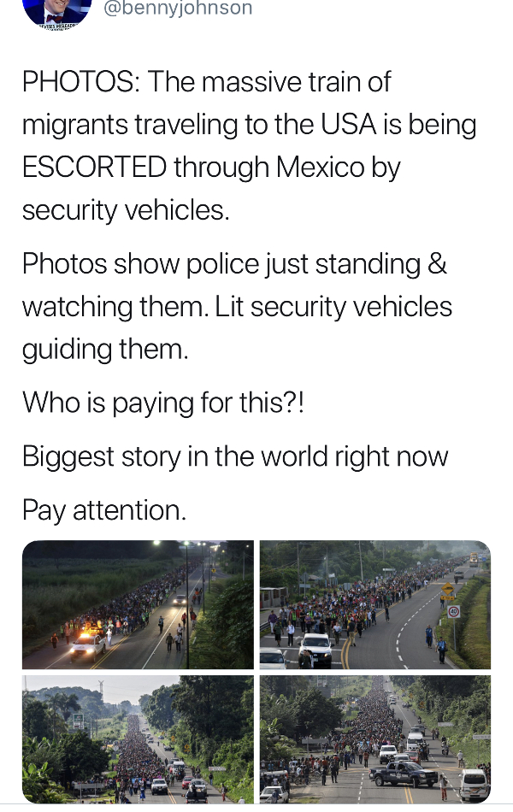Click the "Pay attention." line
The width and height of the screenshot is (513, 812).
coord(104,510)
